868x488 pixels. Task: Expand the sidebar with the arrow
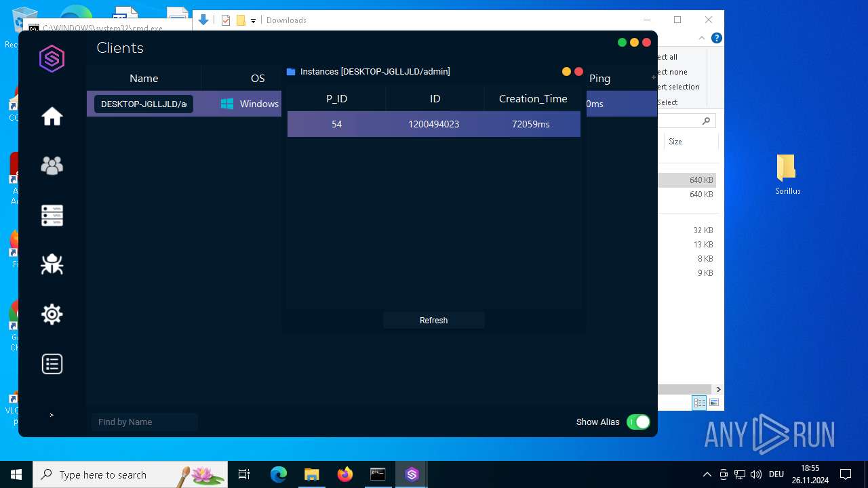pos(52,415)
